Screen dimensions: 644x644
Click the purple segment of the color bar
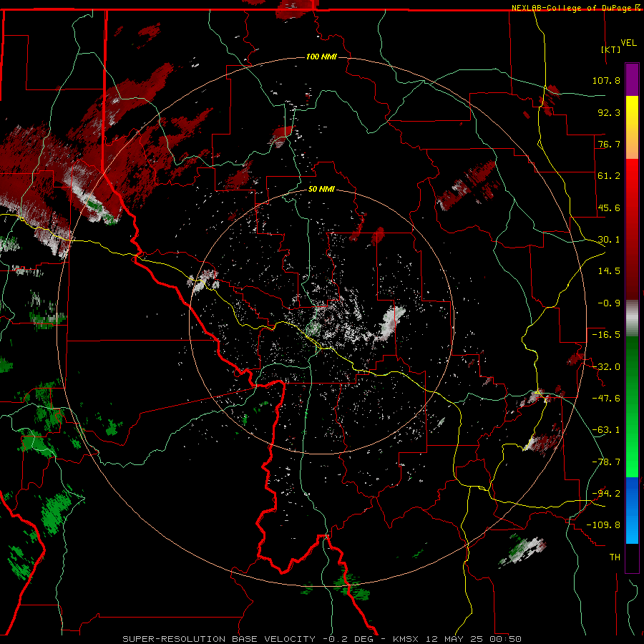pos(632,79)
